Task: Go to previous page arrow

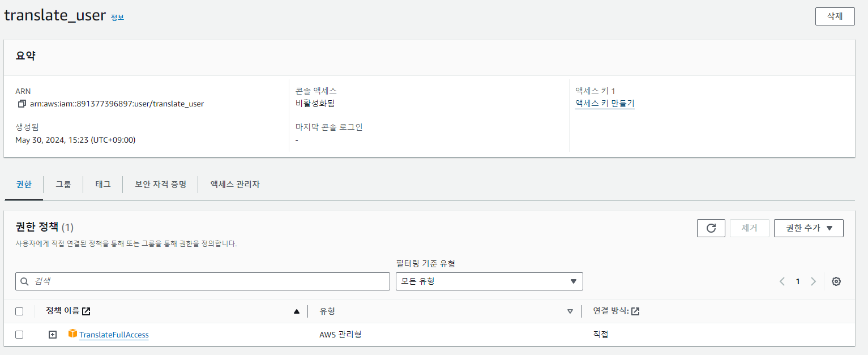Action: point(782,281)
